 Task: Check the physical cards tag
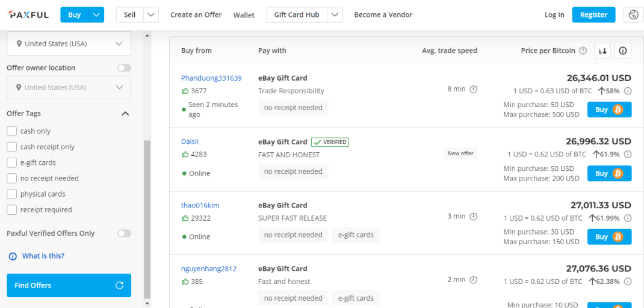[12, 194]
